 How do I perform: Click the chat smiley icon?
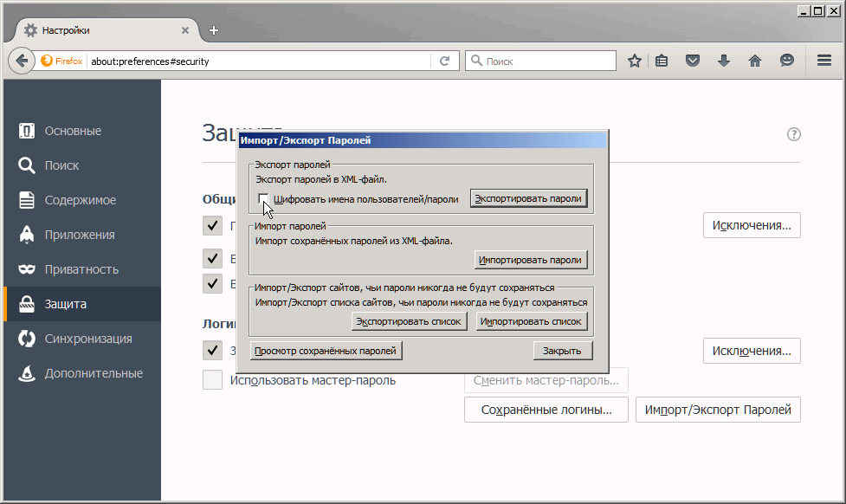pos(786,61)
